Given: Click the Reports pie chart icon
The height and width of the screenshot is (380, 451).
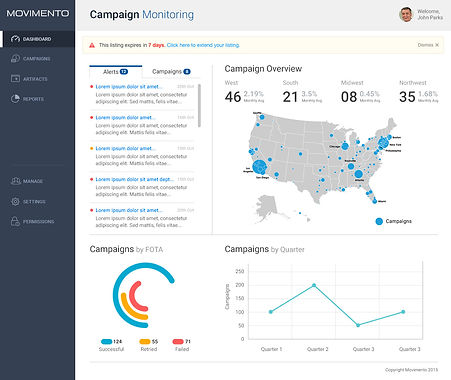Looking at the screenshot, I should coord(15,99).
